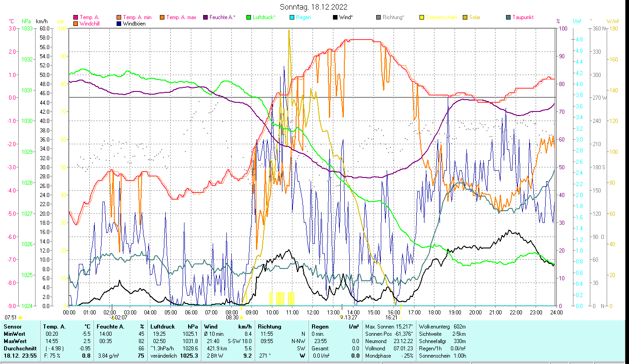Image resolution: width=629 pixels, height=364 pixels.
Task: Click the purple Feuchte A. legend swatch
Action: tap(205, 18)
